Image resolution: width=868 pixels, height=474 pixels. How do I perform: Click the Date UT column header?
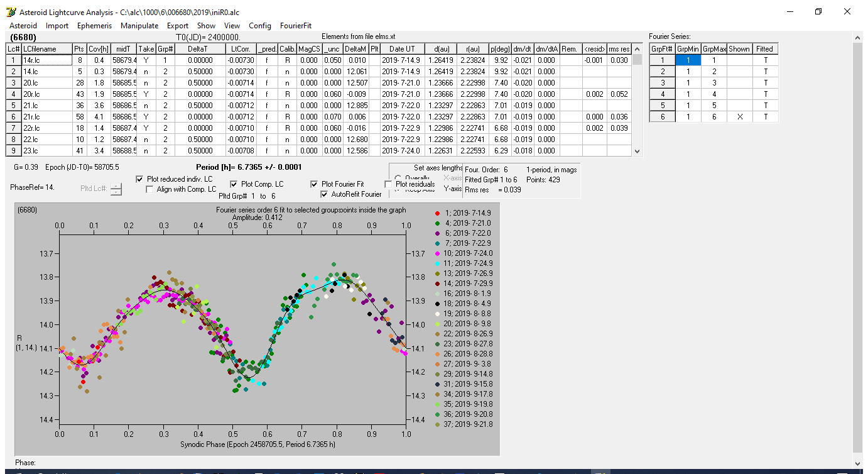point(401,49)
